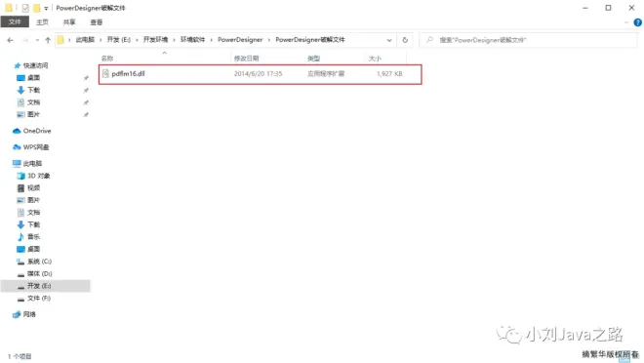Image resolution: width=644 pixels, height=363 pixels.
Task: Click the properties quick access toolbar icon
Action: click(x=25, y=8)
